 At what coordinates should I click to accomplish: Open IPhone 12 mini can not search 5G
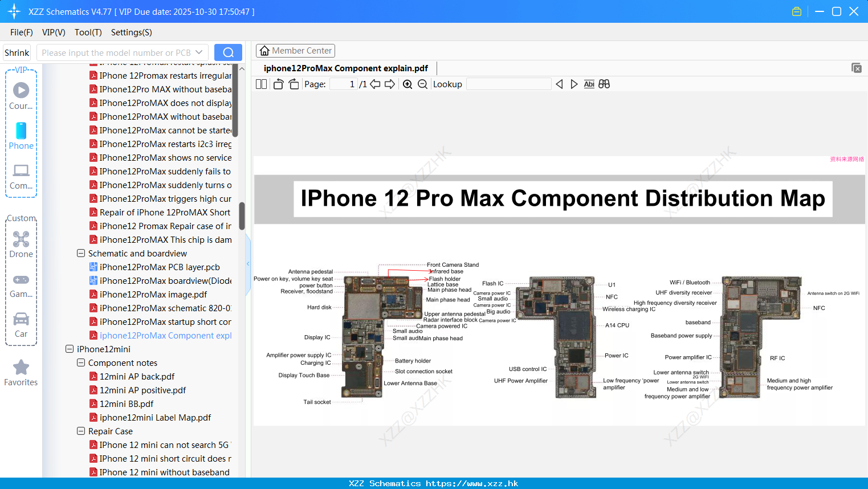[x=160, y=445]
